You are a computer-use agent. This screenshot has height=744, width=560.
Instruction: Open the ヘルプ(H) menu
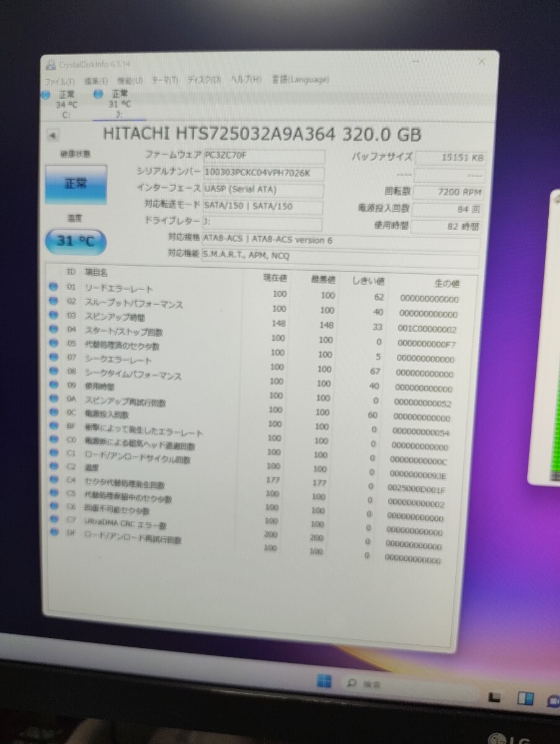246,80
